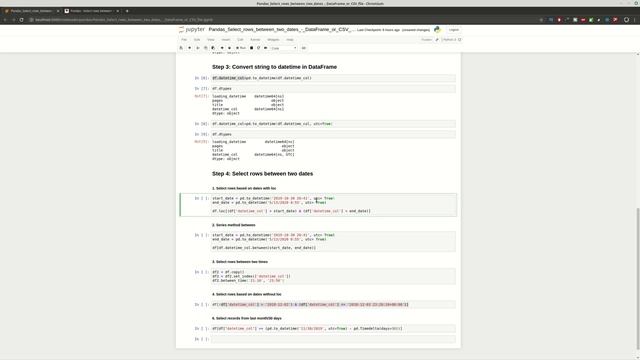Viewport: 640px width, 360px height.
Task: Close the second browser tab
Action: point(118,11)
